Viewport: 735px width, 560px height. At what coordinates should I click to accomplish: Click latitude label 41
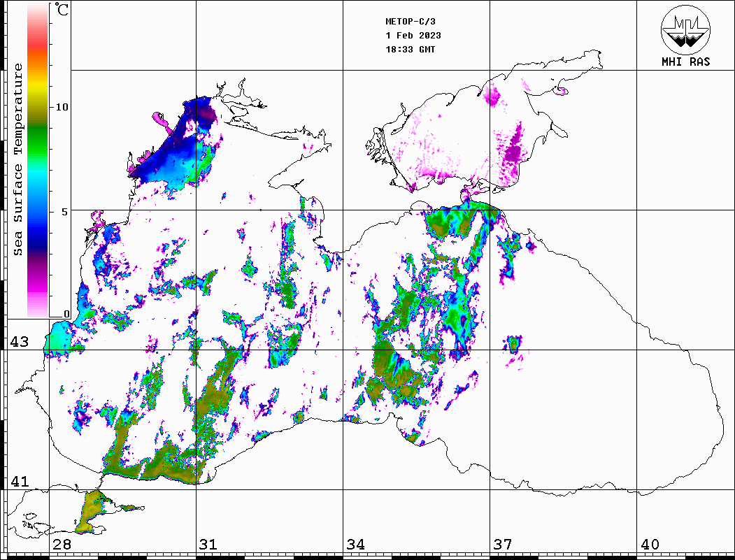tap(20, 482)
